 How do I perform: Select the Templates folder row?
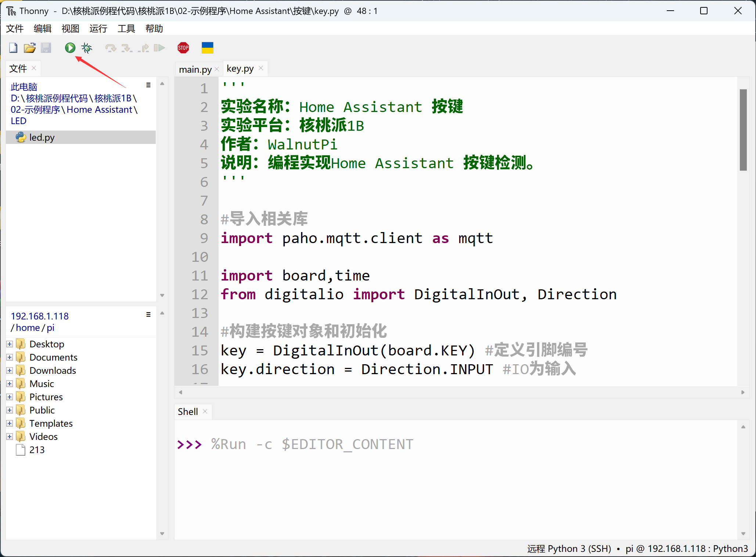(81, 423)
